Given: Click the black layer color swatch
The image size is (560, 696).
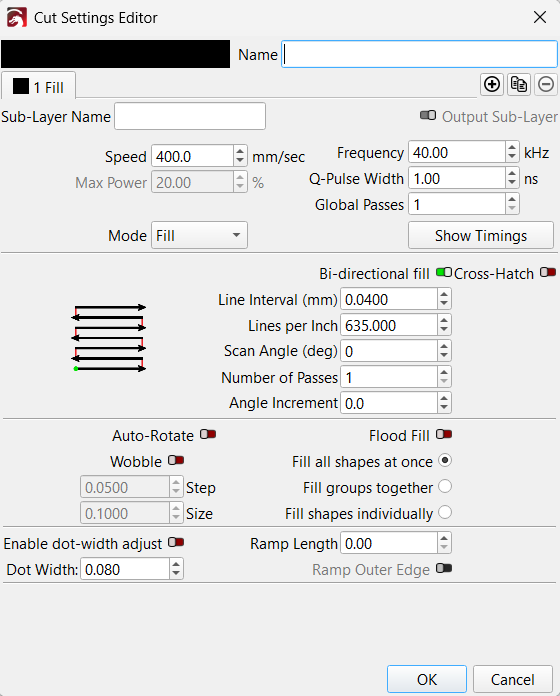Looking at the screenshot, I should pos(115,54).
